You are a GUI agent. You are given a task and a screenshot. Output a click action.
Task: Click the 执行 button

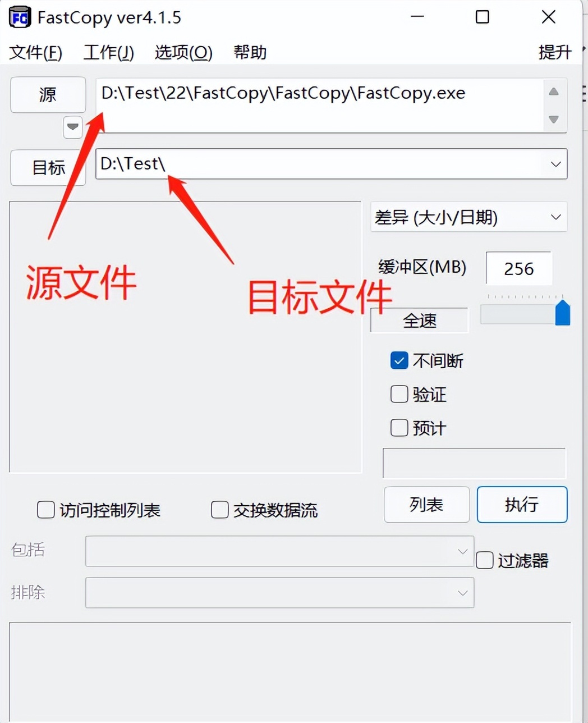tap(522, 505)
